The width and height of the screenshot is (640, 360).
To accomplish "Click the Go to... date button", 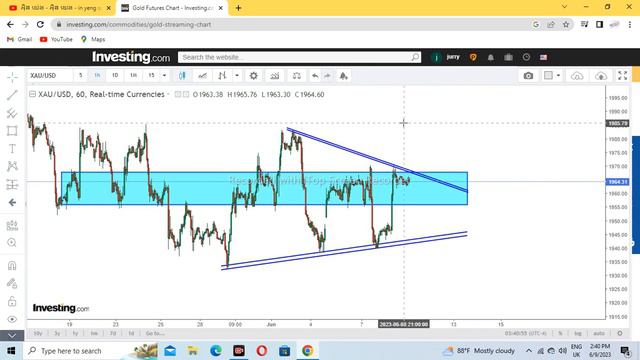I will (155, 333).
